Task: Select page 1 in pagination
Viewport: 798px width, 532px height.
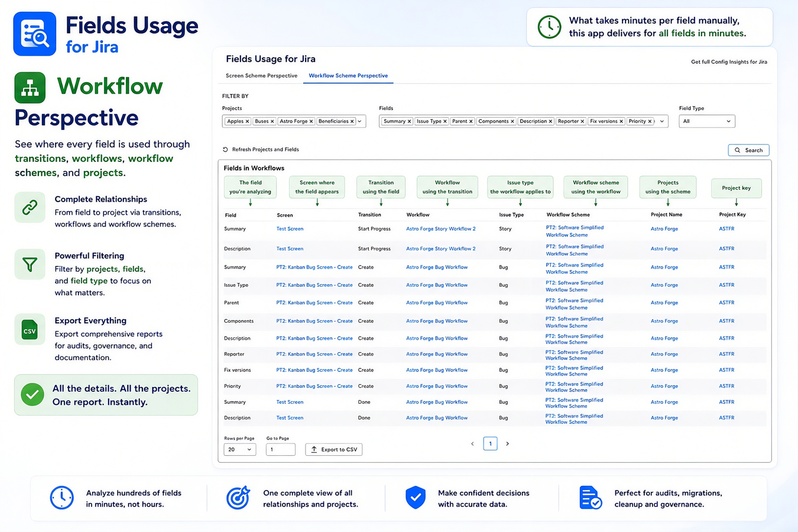Action: 490,443
